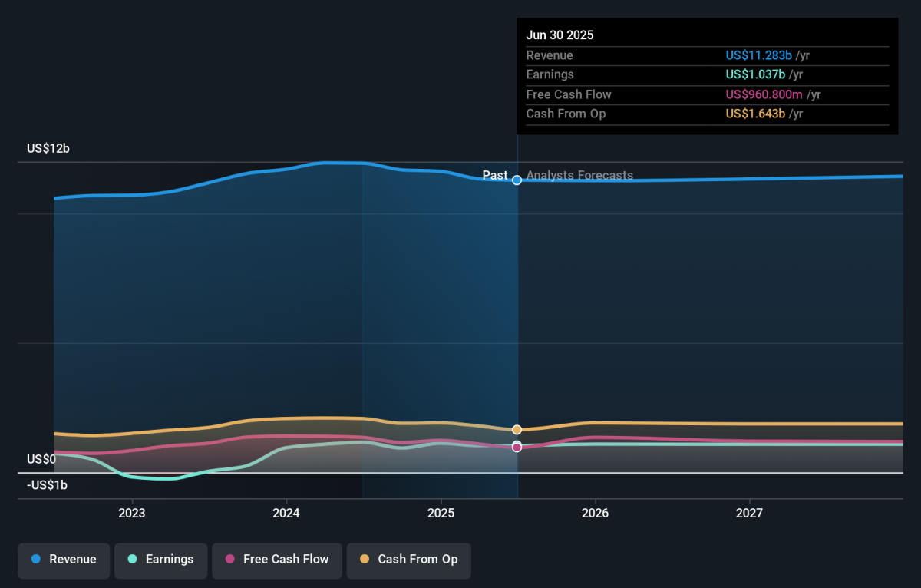Click the Jun 30 2025 tooltip header
This screenshot has height=588, width=921.
point(560,35)
